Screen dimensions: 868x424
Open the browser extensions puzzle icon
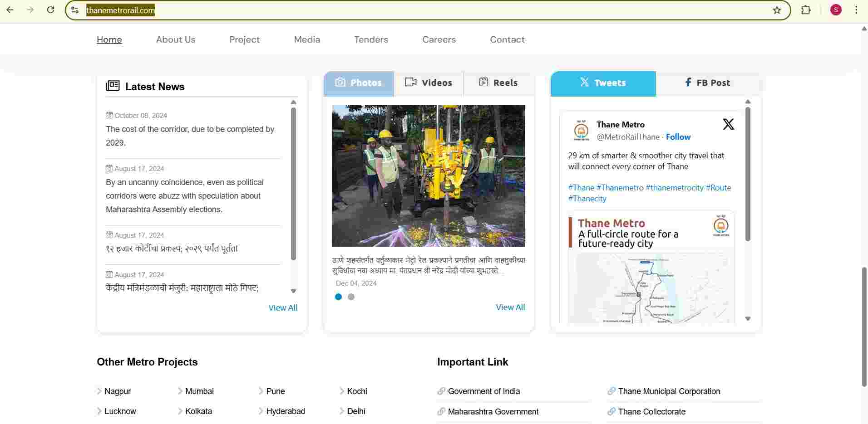click(806, 10)
